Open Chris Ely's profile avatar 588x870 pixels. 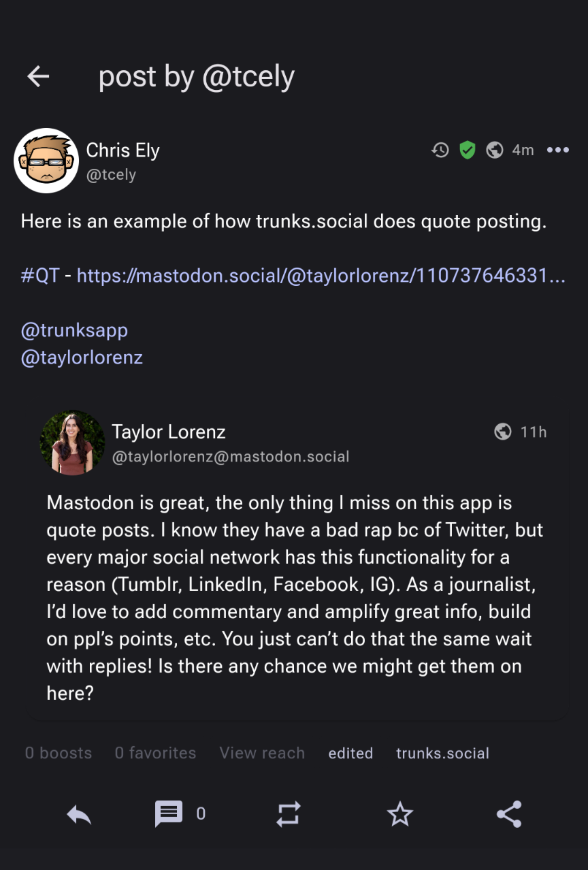[46, 161]
